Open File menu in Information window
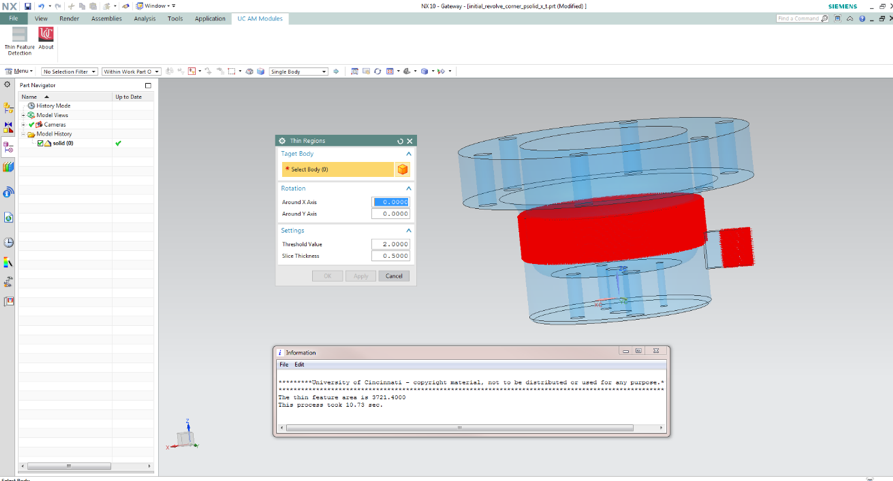The image size is (893, 481). click(x=284, y=364)
